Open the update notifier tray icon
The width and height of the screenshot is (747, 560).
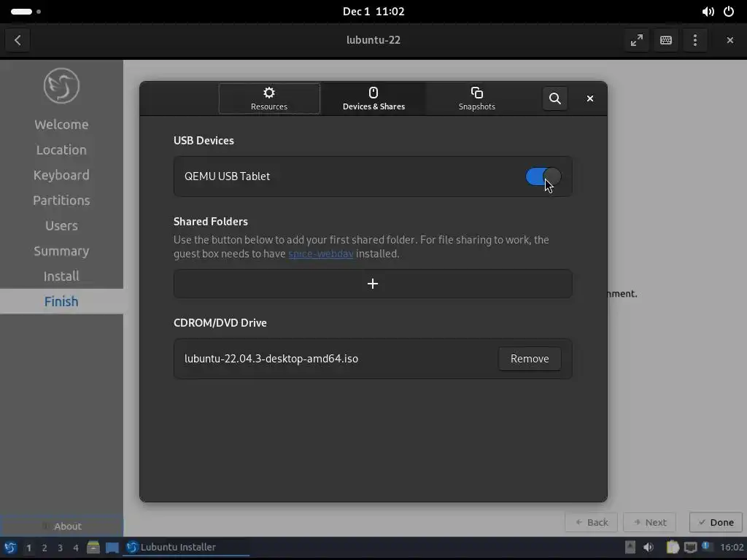708,547
